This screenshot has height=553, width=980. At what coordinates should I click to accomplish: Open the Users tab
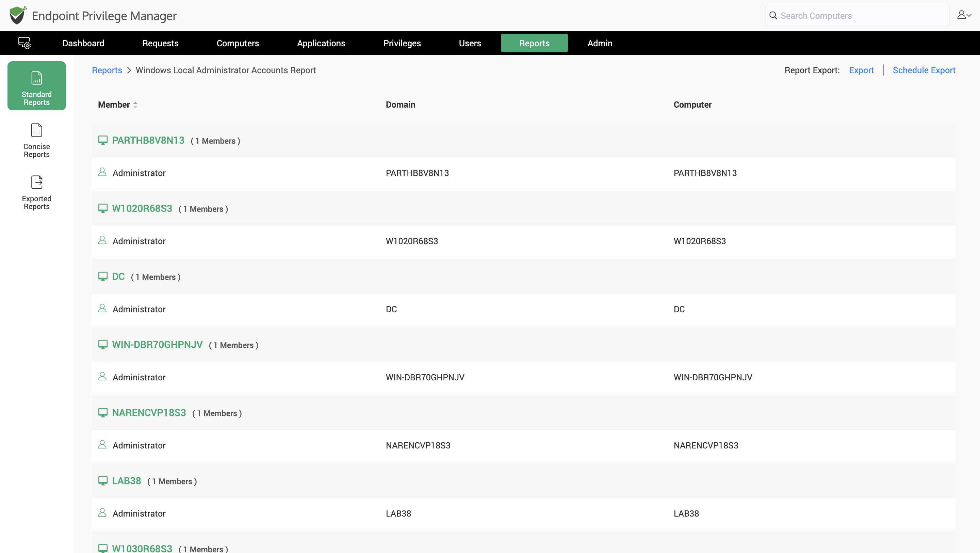click(470, 43)
